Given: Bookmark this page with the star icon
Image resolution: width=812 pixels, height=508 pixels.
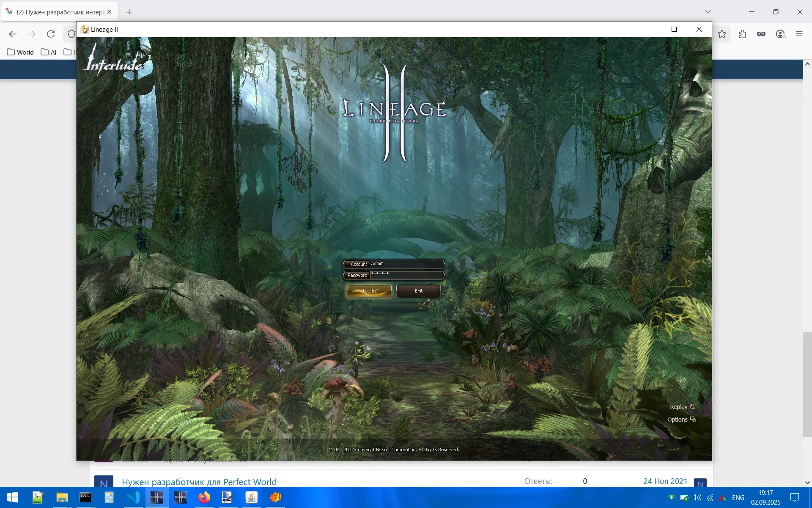Looking at the screenshot, I should pos(722,34).
